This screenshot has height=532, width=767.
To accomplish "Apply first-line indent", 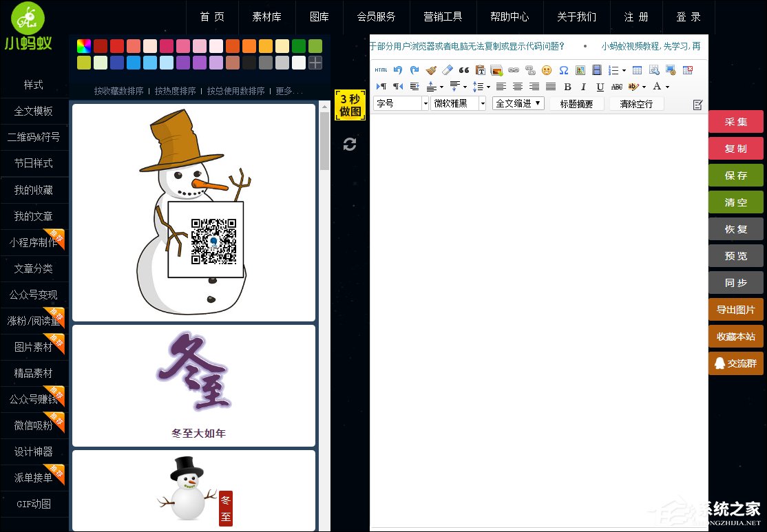I will click(414, 87).
